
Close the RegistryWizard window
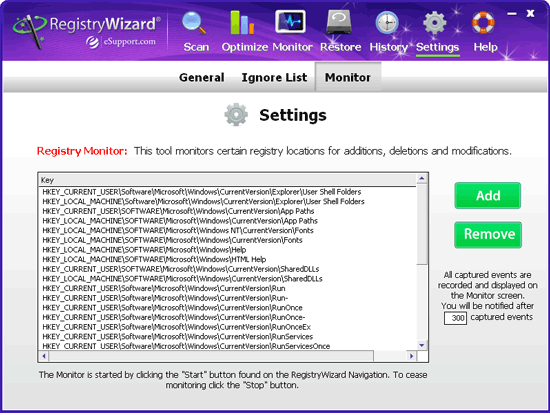(530, 13)
